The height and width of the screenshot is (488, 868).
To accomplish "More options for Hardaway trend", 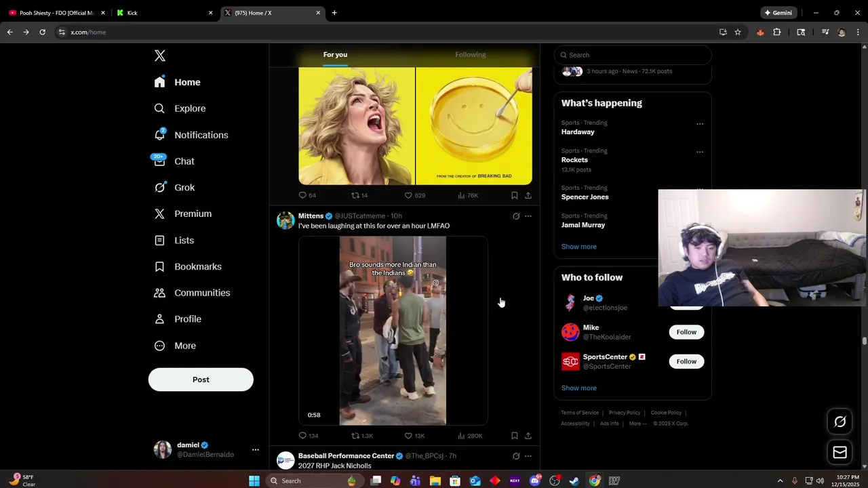I will tap(700, 124).
